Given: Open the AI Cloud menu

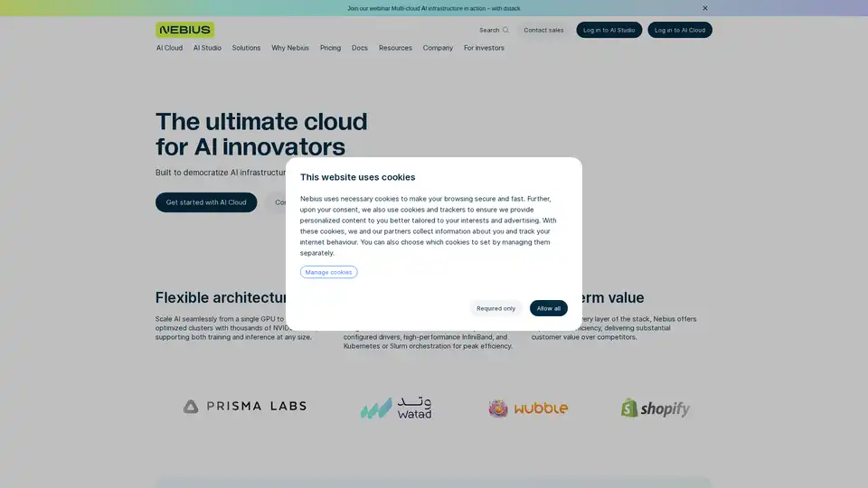Looking at the screenshot, I should pos(169,48).
